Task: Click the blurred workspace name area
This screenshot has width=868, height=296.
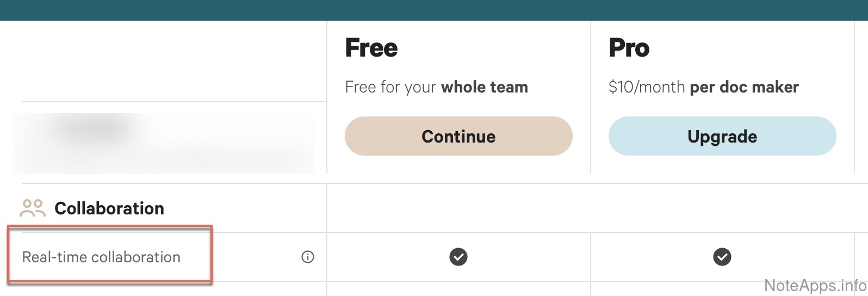Action: [163, 143]
